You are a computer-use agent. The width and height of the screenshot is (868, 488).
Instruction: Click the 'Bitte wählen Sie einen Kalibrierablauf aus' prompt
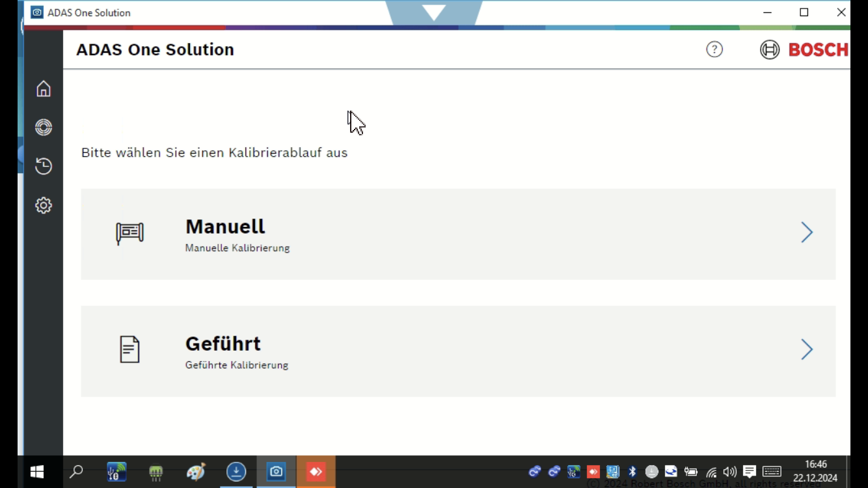[214, 153]
